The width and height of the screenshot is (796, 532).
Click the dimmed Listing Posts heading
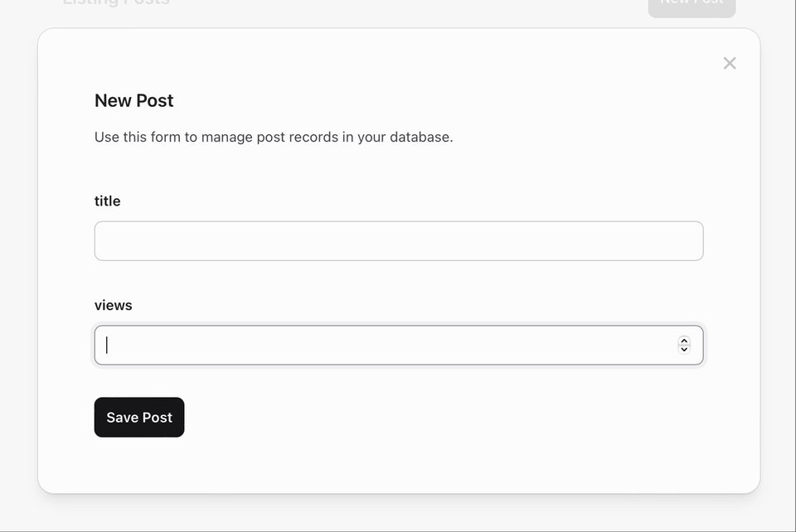116,3
